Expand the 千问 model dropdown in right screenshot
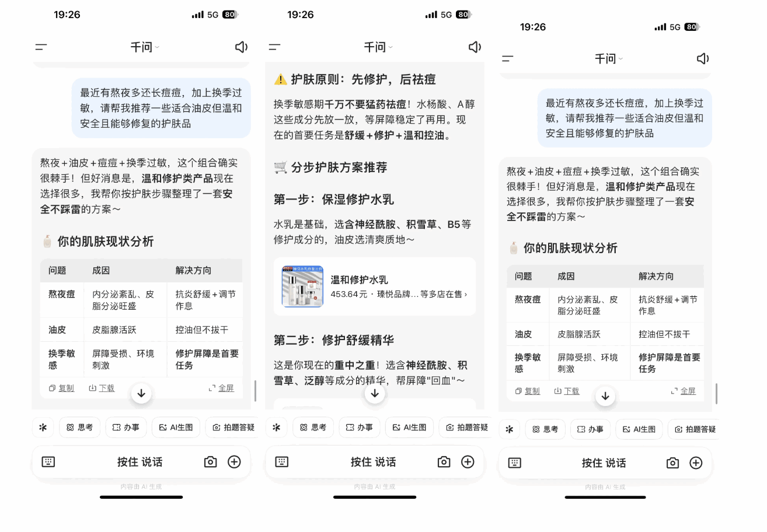Image resolution: width=767 pixels, height=532 pixels. pos(608,58)
